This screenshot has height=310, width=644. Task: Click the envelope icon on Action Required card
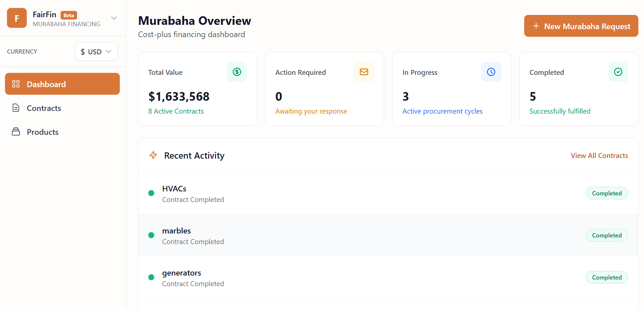point(364,72)
